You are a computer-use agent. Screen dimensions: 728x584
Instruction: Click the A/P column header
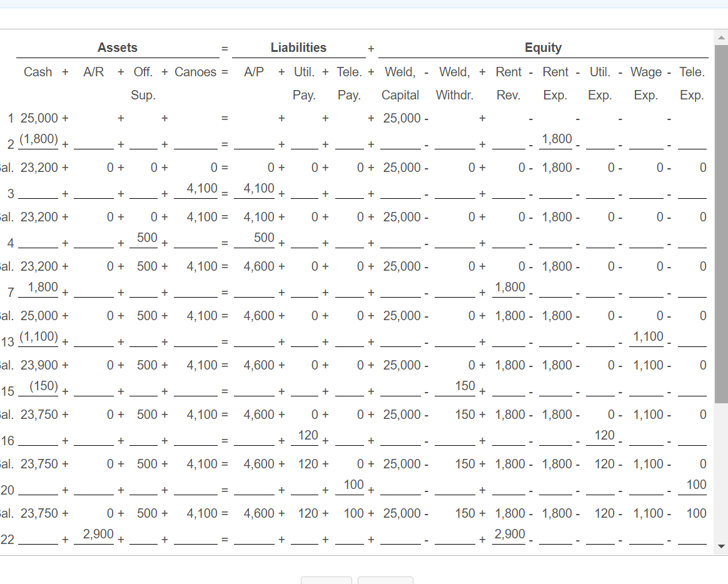[254, 72]
